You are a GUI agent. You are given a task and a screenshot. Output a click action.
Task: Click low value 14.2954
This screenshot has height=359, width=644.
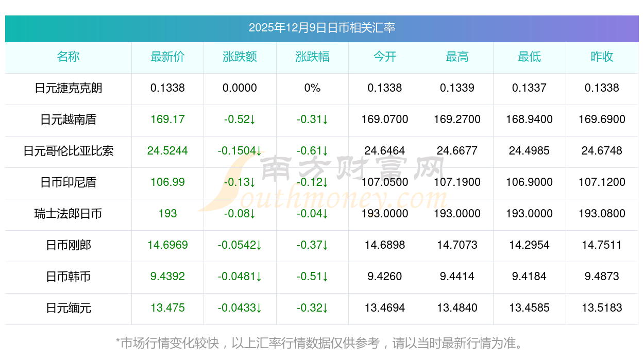point(530,245)
